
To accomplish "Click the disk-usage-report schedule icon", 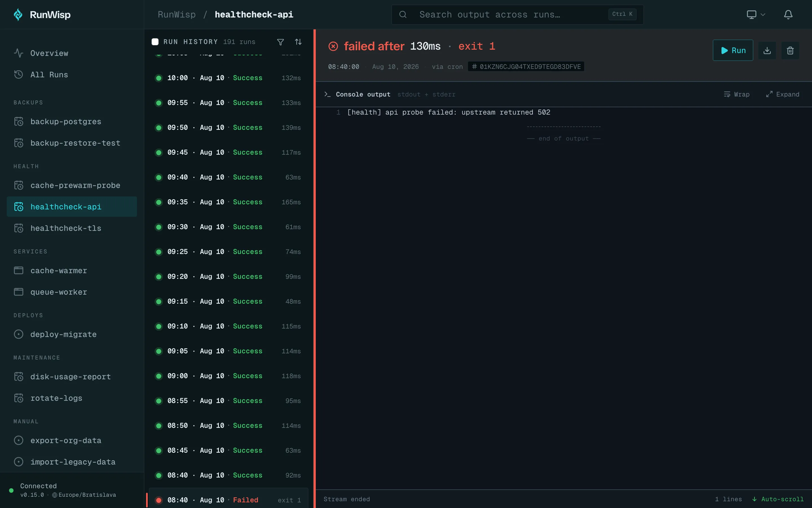I will point(18,377).
